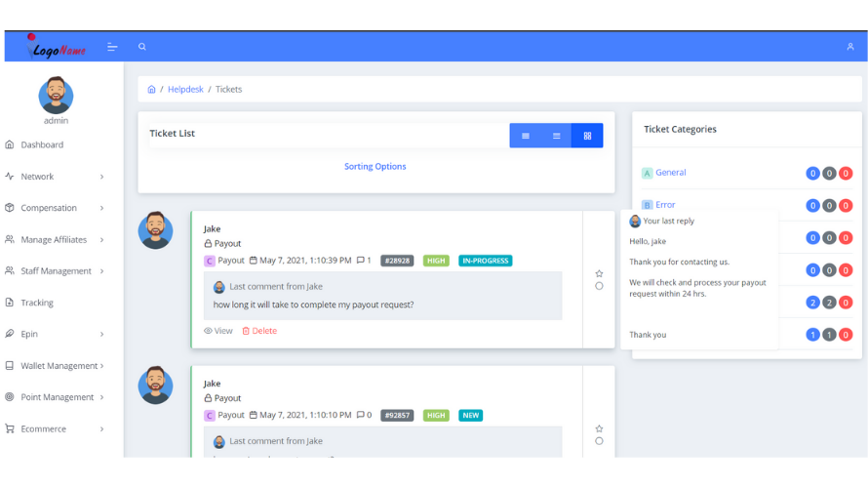Click the hamburger menu icon in top bar
Image resolution: width=868 pixels, height=488 pixels.
(113, 47)
